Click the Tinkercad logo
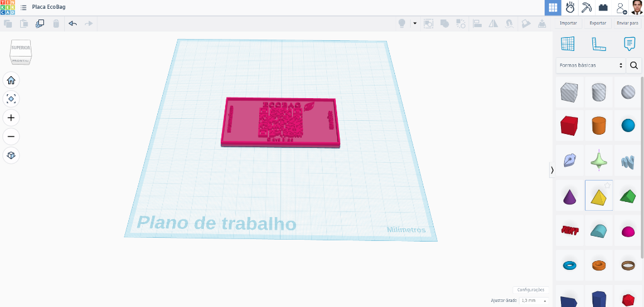Image resolution: width=644 pixels, height=307 pixels. pos(8,8)
